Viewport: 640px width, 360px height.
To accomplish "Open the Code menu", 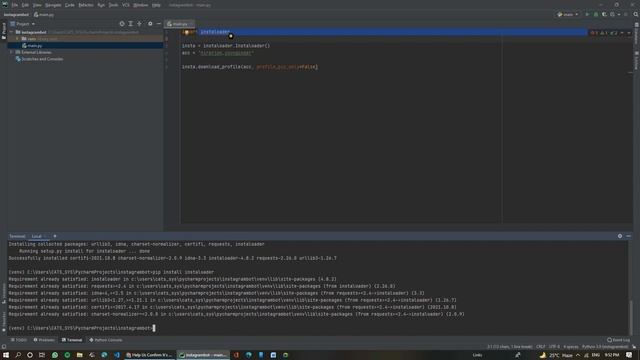I will pyautogui.click(x=70, y=5).
